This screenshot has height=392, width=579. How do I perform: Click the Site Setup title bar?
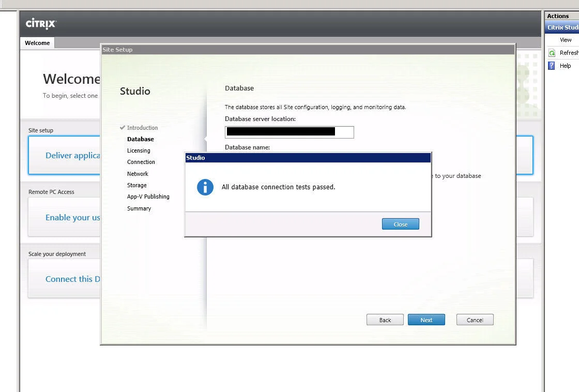[308, 50]
